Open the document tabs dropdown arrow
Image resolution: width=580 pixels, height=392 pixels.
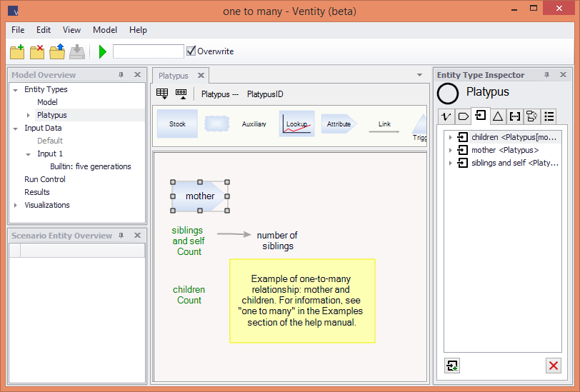point(419,75)
